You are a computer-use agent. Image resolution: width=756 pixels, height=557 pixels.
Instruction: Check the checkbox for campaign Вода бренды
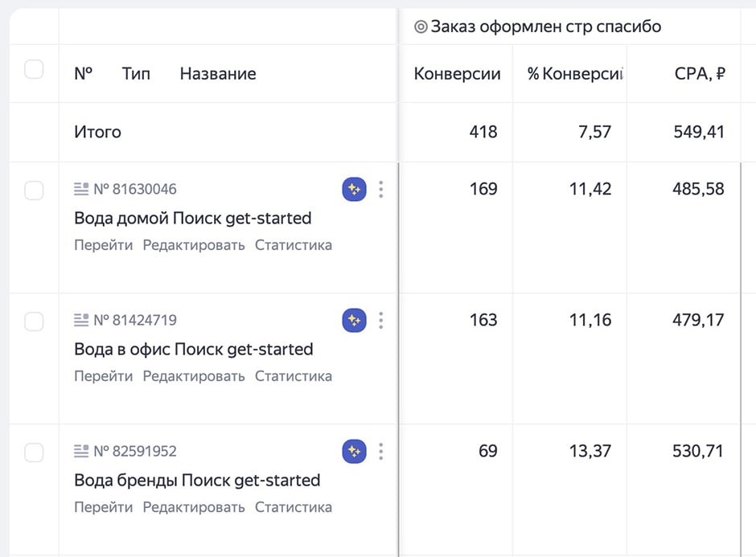[x=33, y=451]
